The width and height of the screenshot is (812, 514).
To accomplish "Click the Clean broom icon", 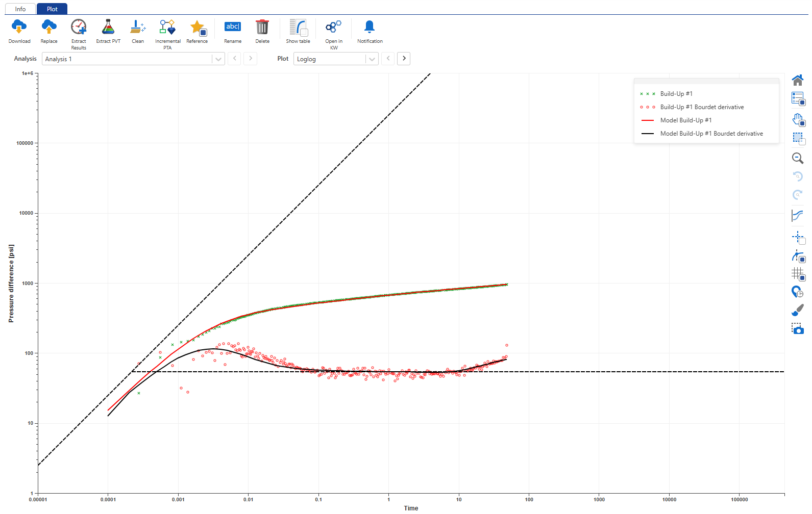I will 138,27.
